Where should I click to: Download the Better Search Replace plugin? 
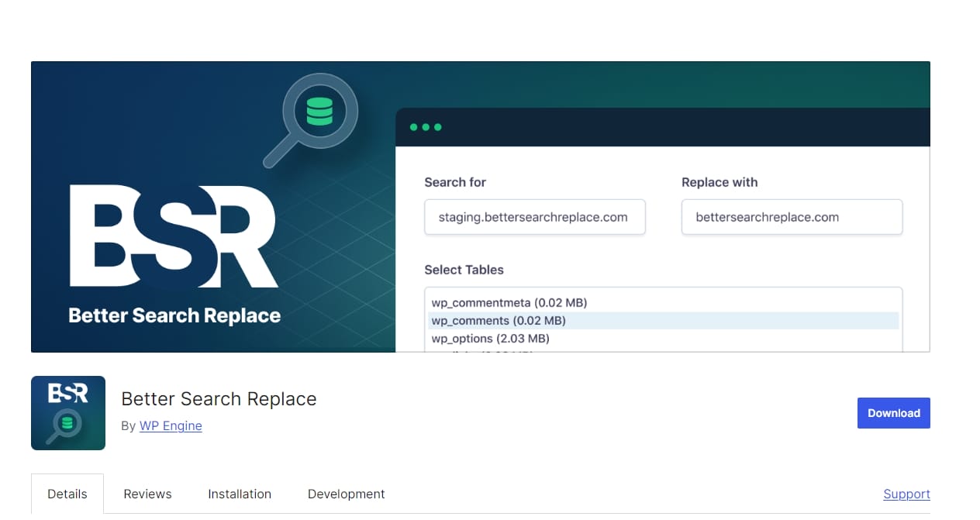893,413
